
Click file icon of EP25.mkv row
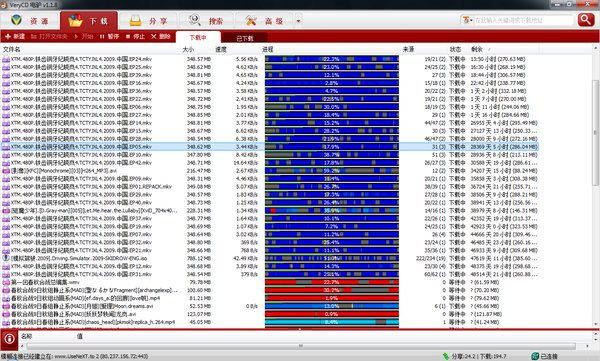pyautogui.click(x=6, y=67)
